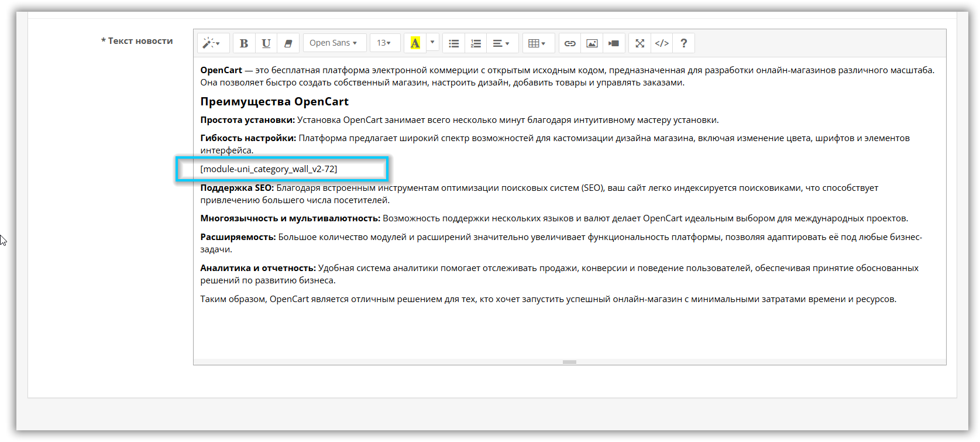The width and height of the screenshot is (980, 442).
Task: Click the resize handle at editor bottom
Action: [570, 362]
